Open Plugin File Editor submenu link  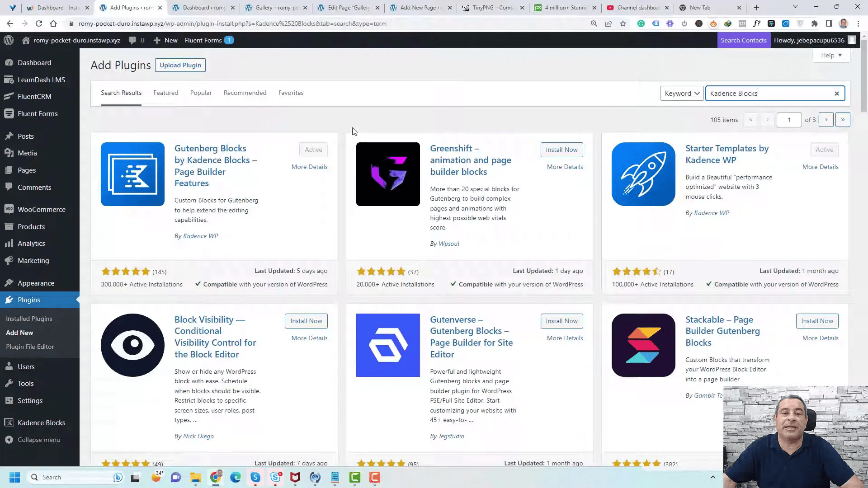pyautogui.click(x=30, y=347)
